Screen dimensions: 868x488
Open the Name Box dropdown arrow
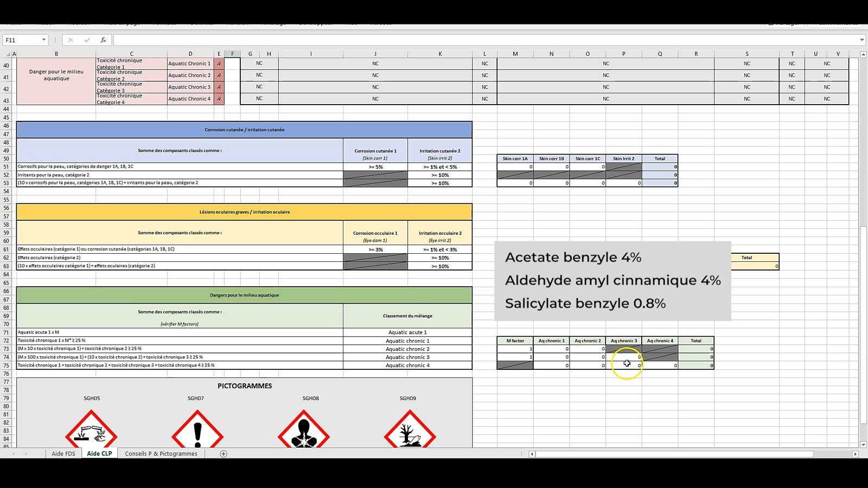click(x=43, y=40)
